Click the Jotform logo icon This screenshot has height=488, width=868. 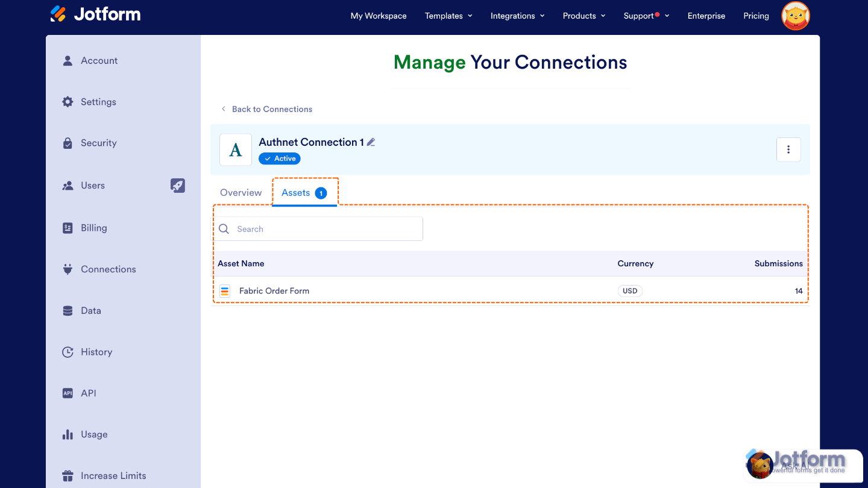point(58,14)
